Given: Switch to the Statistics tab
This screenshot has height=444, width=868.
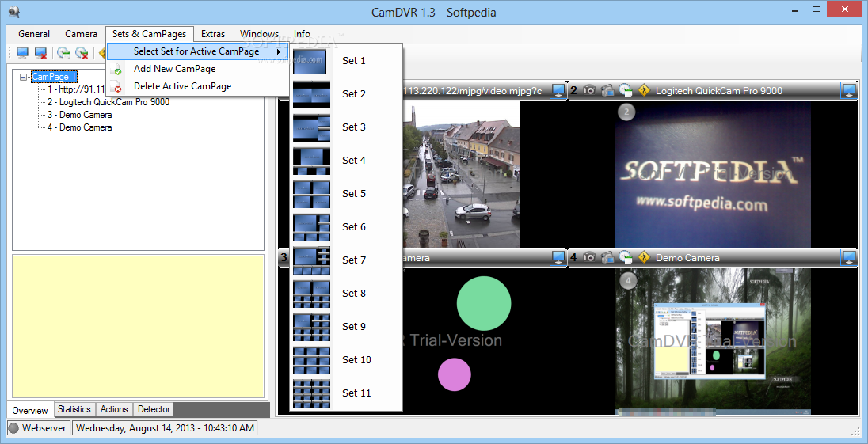Looking at the screenshot, I should click(74, 409).
